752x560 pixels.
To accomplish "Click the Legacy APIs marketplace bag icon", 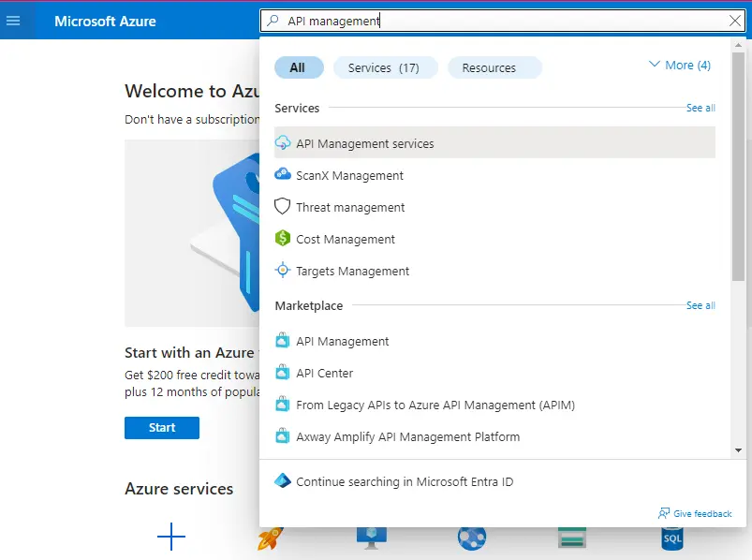I will [283, 405].
